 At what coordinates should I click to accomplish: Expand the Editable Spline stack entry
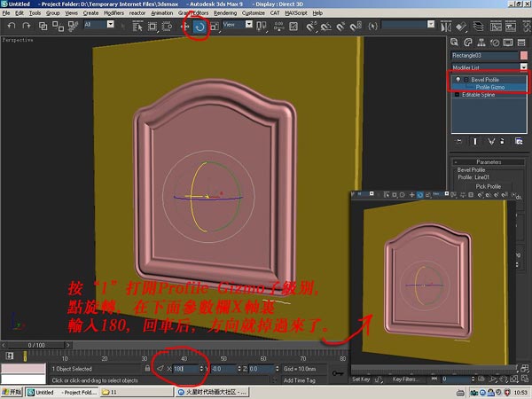point(457,94)
